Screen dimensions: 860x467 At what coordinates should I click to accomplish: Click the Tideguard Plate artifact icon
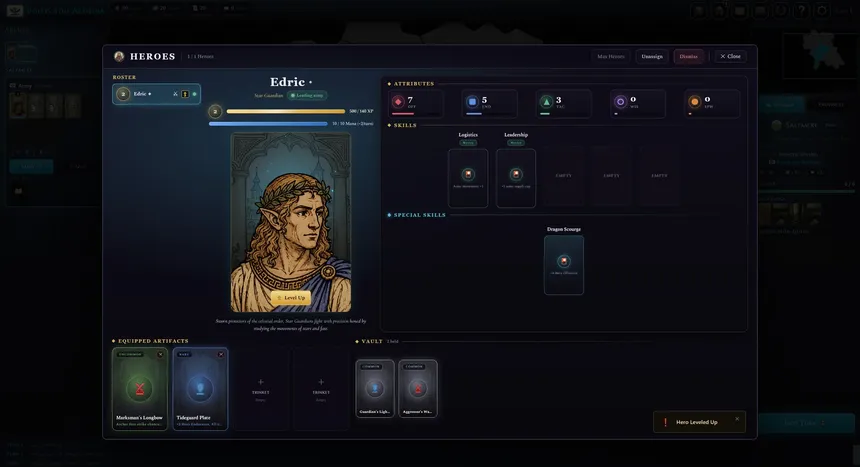click(x=200, y=389)
